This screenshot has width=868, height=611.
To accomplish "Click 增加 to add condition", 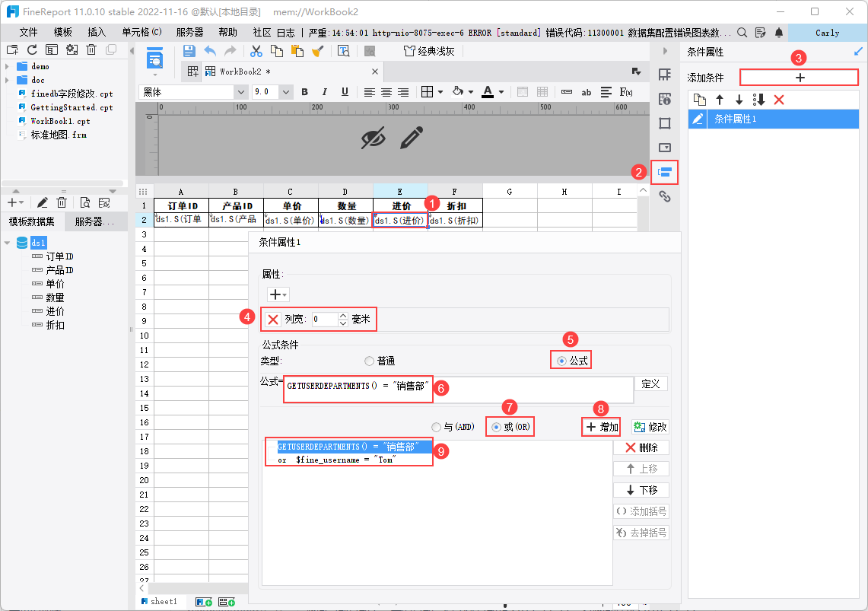I will pos(601,427).
